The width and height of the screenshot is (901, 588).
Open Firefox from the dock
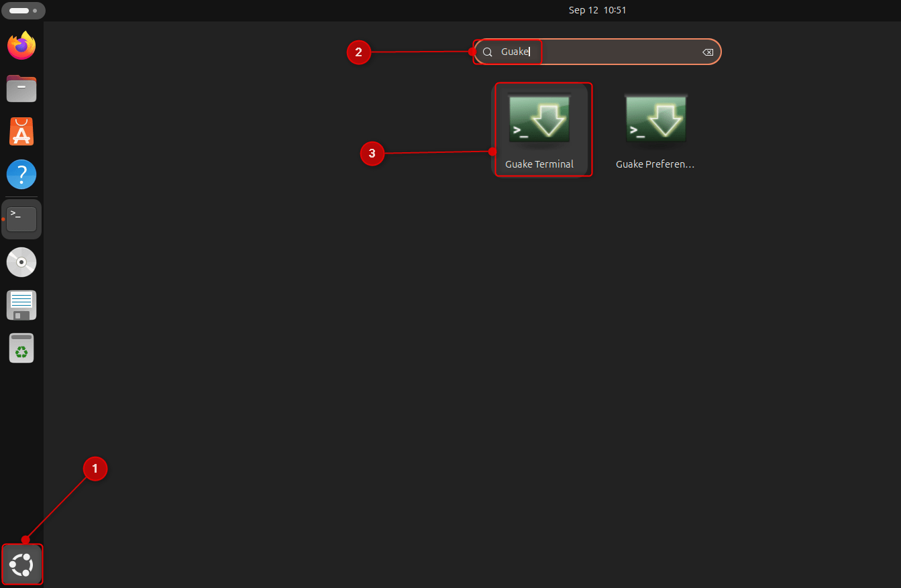click(21, 46)
